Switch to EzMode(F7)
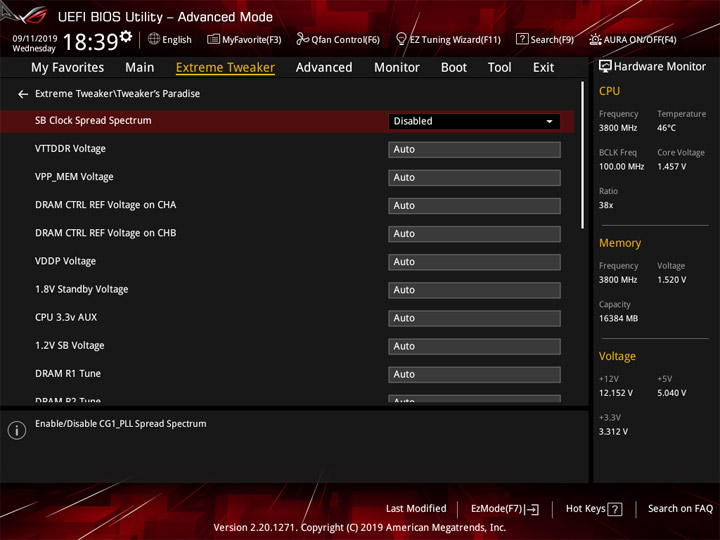Image resolution: width=720 pixels, height=540 pixels. [x=505, y=509]
